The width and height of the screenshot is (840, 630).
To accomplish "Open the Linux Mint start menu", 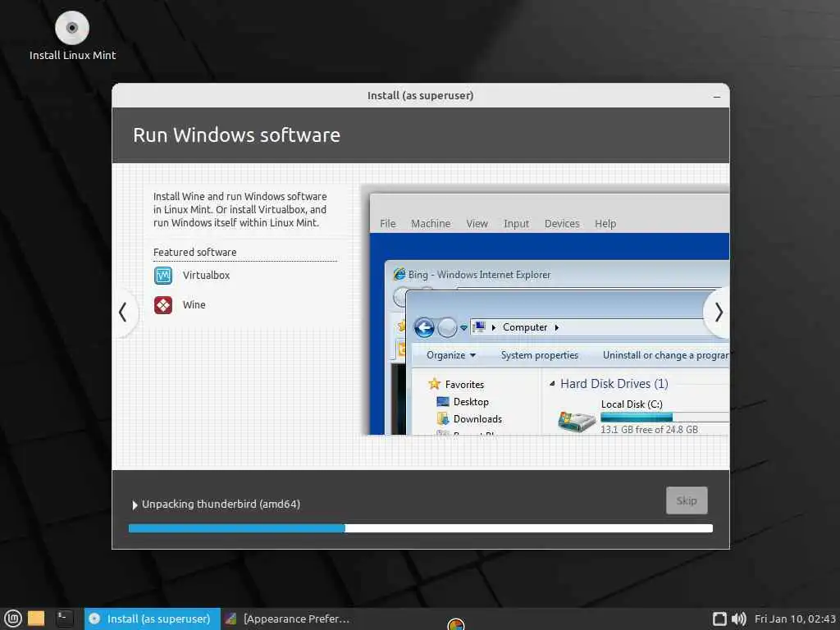I will pyautogui.click(x=13, y=619).
